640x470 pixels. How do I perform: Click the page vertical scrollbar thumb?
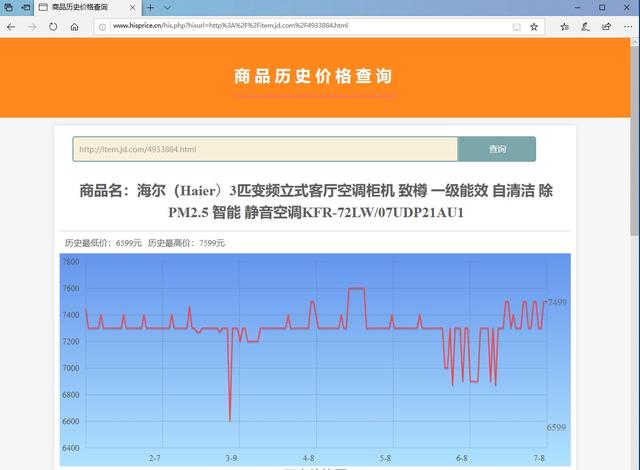pos(635,141)
